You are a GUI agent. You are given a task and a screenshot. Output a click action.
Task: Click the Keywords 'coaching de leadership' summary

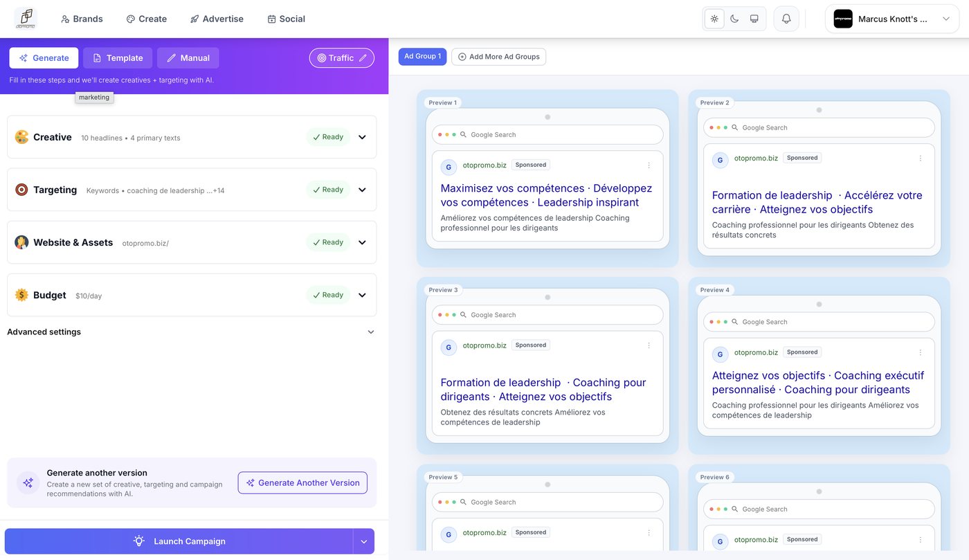(156, 190)
